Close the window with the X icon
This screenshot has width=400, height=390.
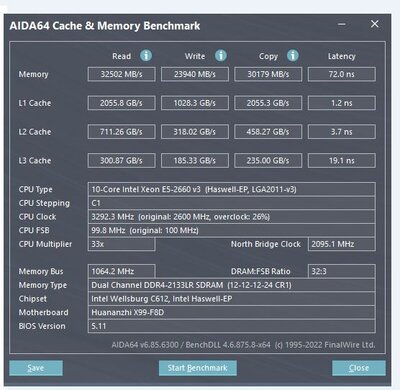(375, 24)
